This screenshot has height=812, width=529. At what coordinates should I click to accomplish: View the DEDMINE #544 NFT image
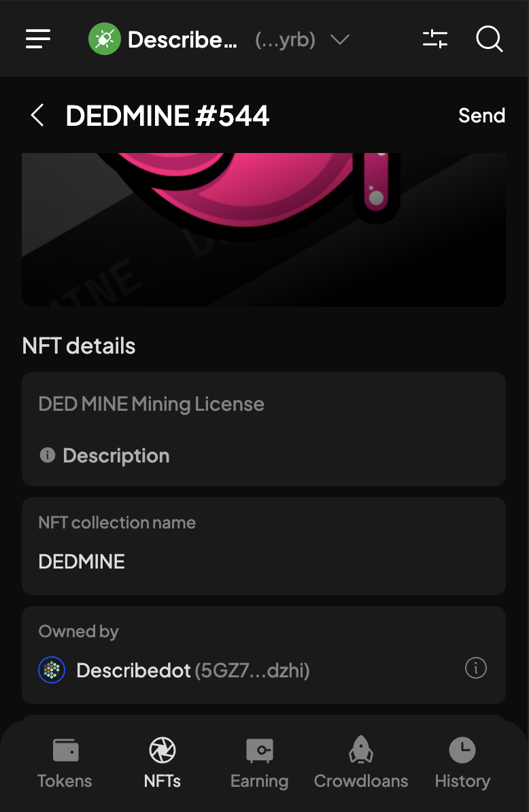click(263, 229)
